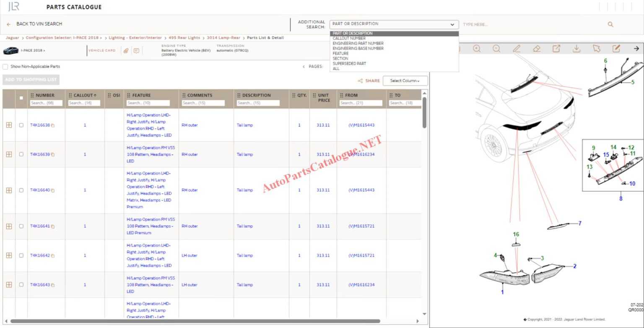Choose Engineering Part Number search option
Screen dimensions: 644x328
pos(358,43)
